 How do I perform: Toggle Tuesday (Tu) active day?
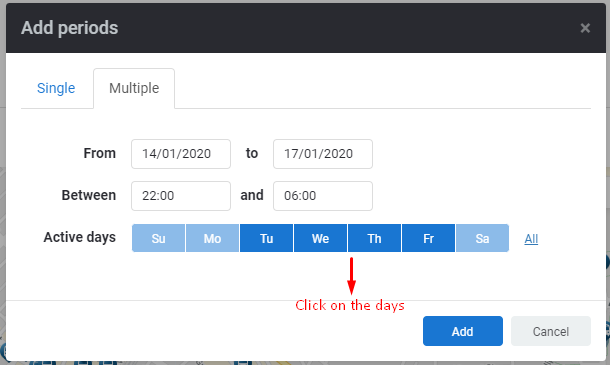point(266,238)
